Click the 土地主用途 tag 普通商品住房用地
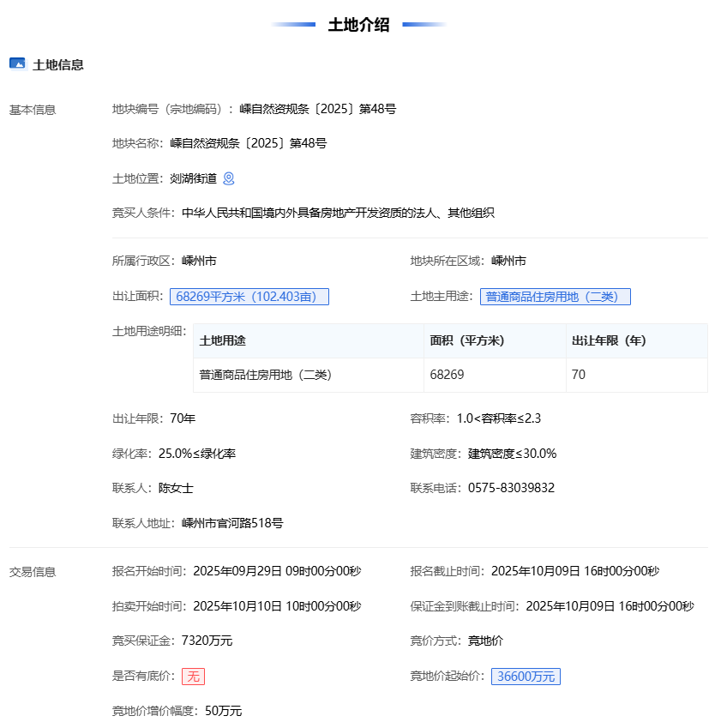Image resolution: width=715 pixels, height=728 pixels. [x=555, y=297]
